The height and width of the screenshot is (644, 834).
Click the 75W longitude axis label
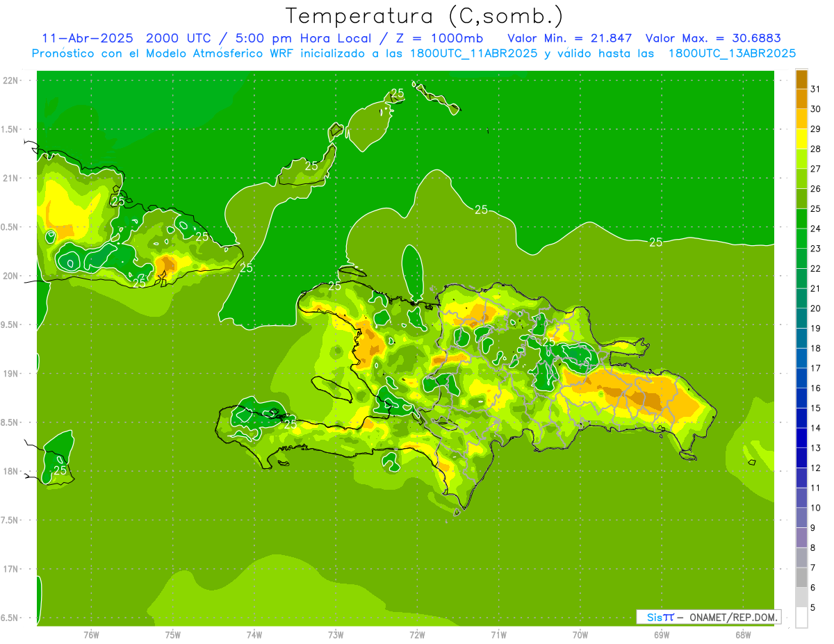(x=173, y=634)
